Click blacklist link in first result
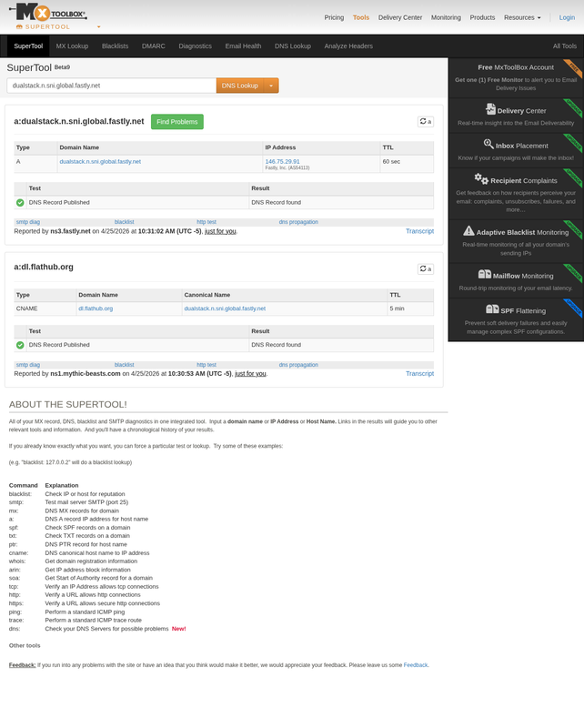Viewport: 584px width, 728px height. coord(124,222)
